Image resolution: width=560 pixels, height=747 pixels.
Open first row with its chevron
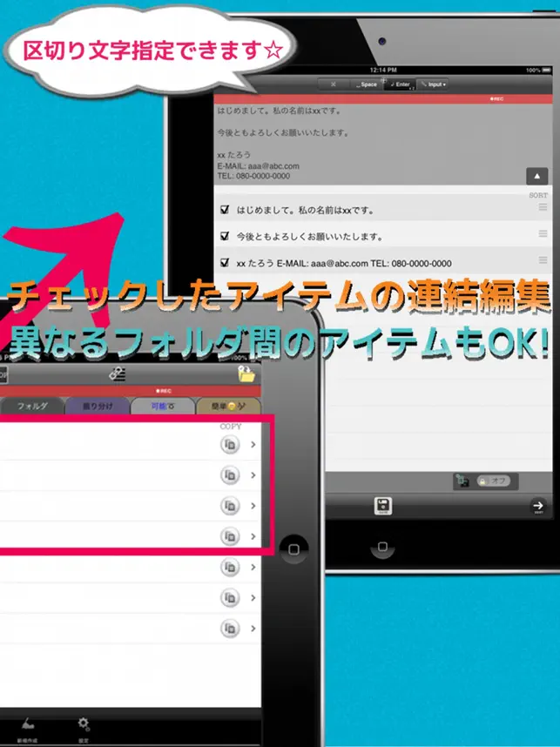(x=253, y=445)
